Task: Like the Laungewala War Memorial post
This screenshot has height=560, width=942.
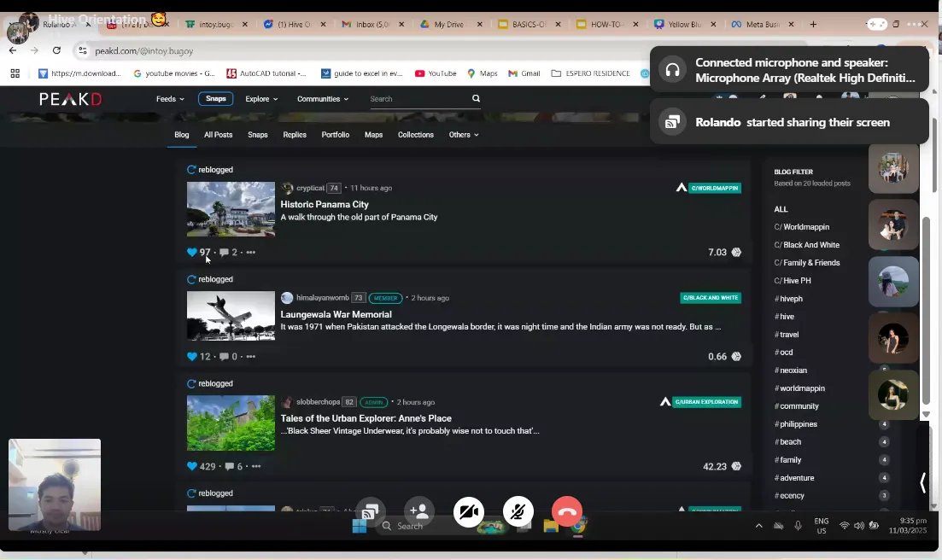Action: point(191,357)
